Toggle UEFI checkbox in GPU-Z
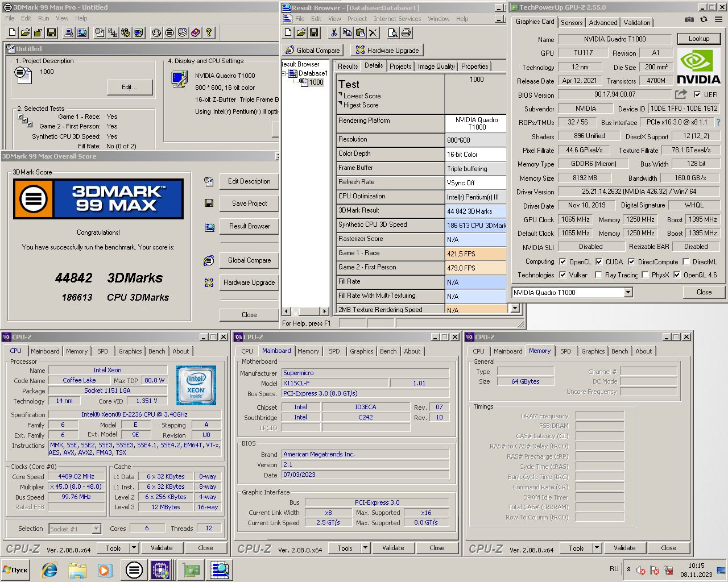The width and height of the screenshot is (728, 582). (x=697, y=95)
